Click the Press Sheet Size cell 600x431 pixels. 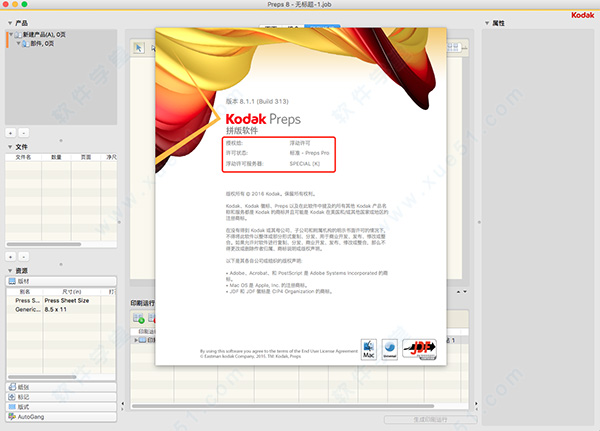coord(67,301)
